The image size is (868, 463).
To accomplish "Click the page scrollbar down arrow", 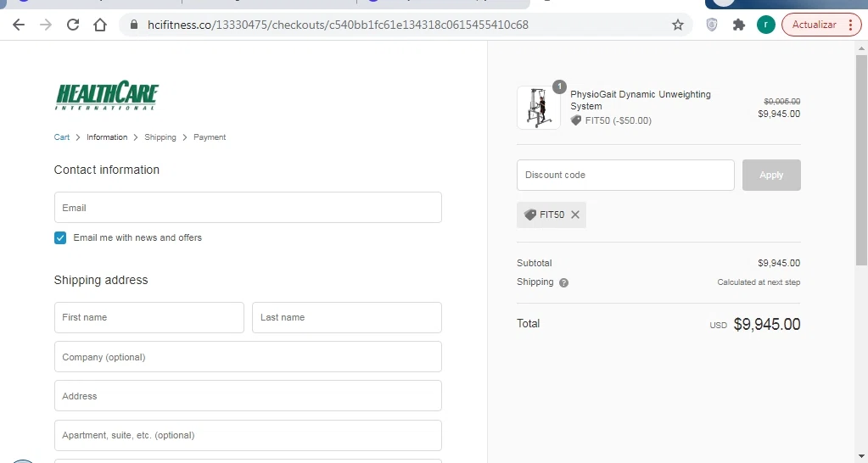I will 861,457.
